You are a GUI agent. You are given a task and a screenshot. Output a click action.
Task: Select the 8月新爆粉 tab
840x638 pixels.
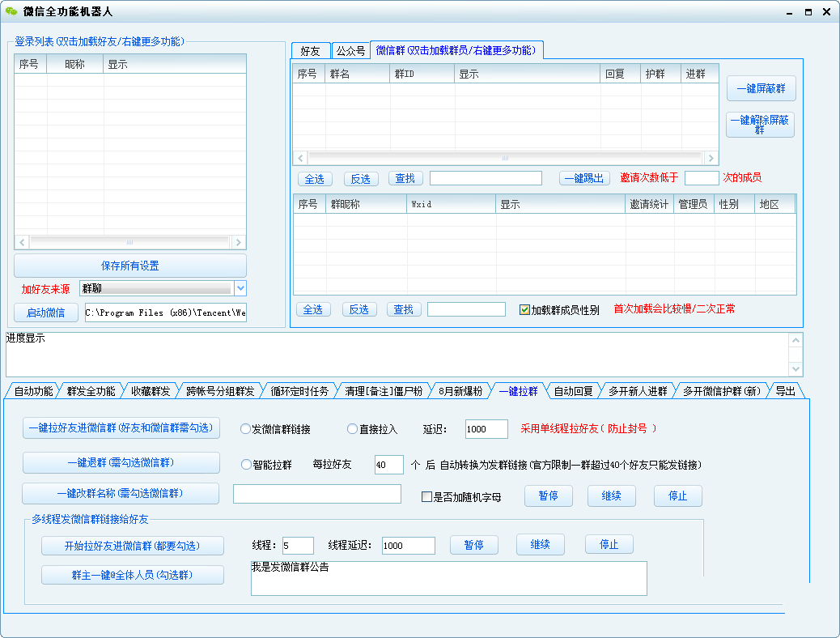click(460, 391)
